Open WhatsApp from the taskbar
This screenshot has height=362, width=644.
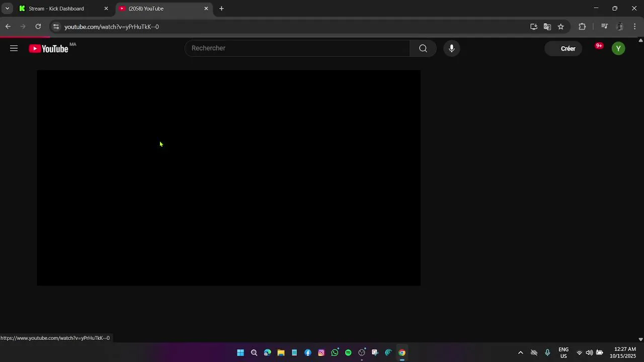pos(335,352)
